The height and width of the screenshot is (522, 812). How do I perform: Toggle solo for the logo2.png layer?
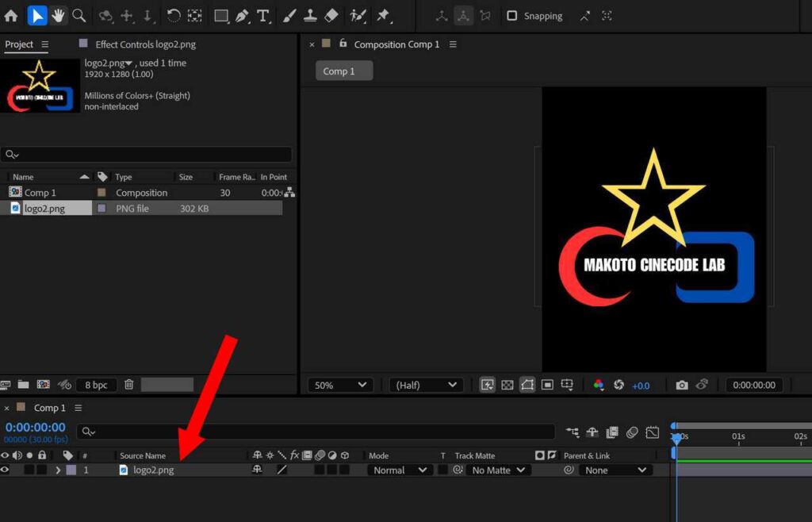pos(29,470)
